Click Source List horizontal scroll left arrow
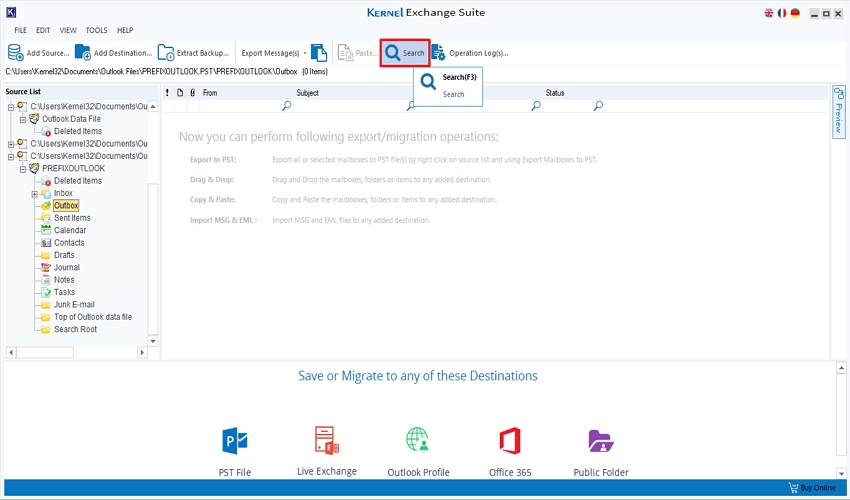 click(11, 352)
